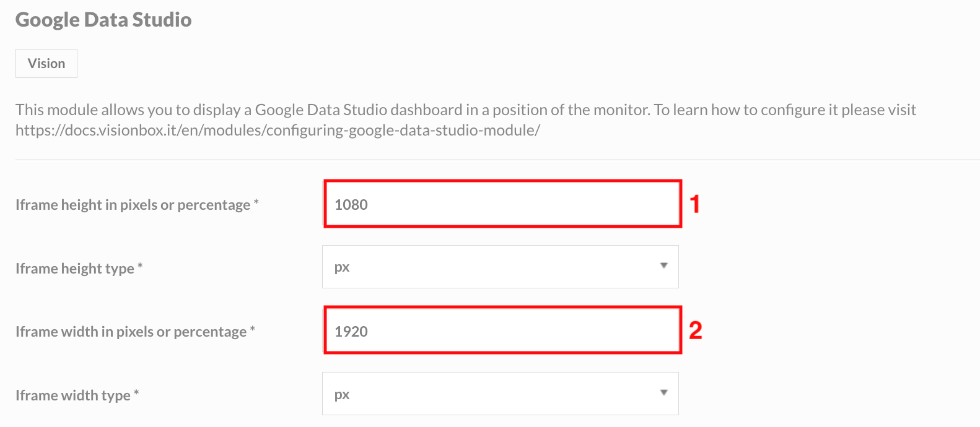The image size is (980, 427).
Task: Click the red annotation number 2
Action: 696,330
